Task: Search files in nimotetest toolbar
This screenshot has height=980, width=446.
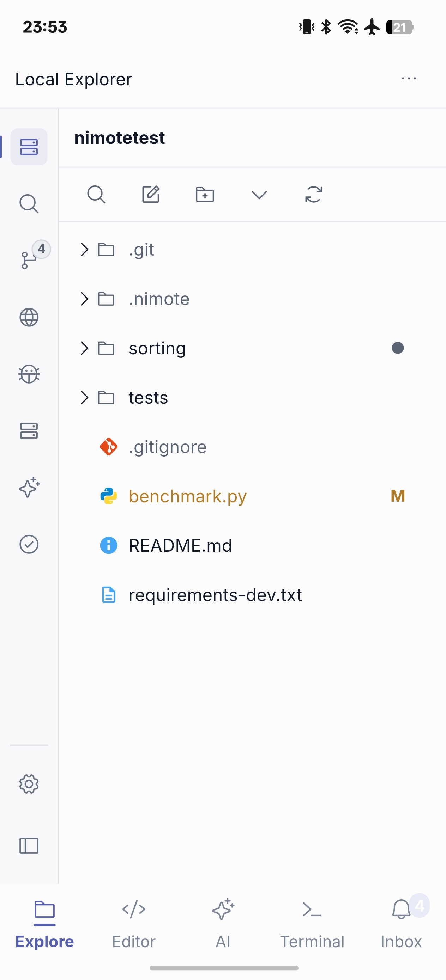Action: pos(96,195)
